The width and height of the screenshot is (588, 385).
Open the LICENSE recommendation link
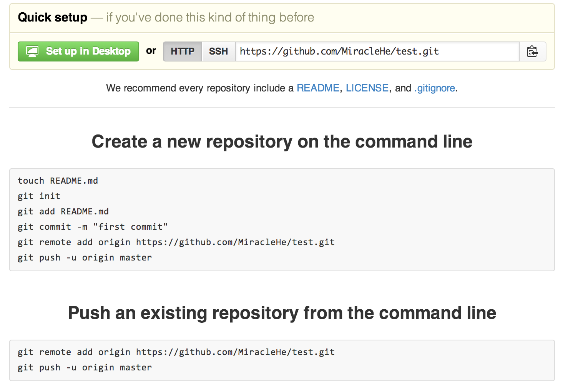pyautogui.click(x=367, y=88)
